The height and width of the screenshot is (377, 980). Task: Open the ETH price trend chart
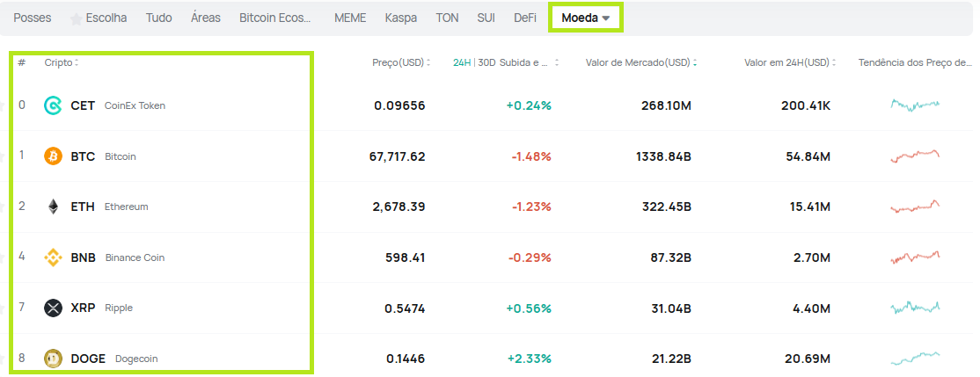point(915,206)
